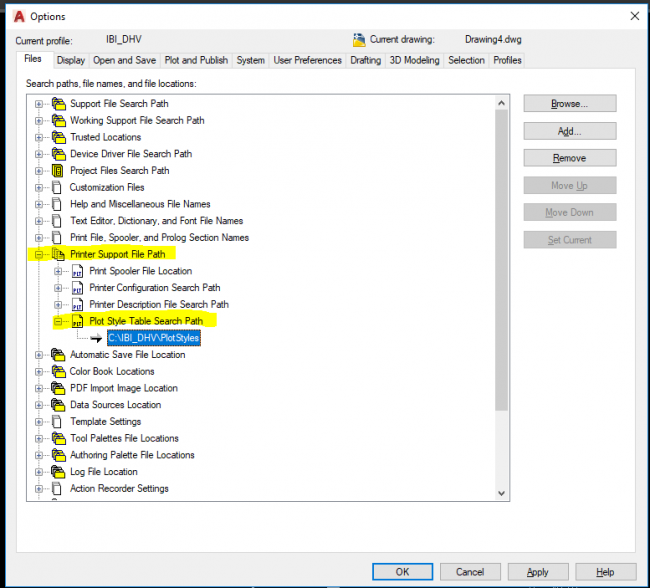Click the Tool Palettes File Locations icon
This screenshot has height=588, width=650.
pos(58,438)
